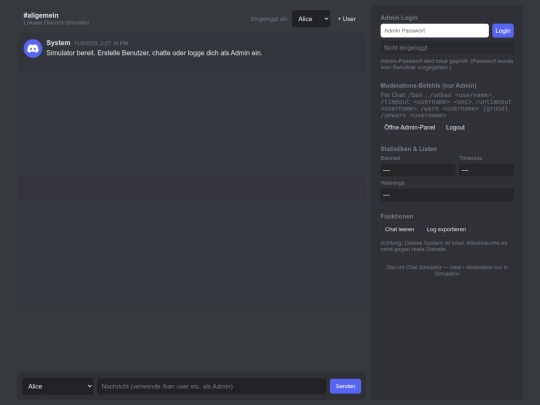The image size is (540, 405).
Task: Select the Warnings list box
Action: pyautogui.click(x=447, y=195)
